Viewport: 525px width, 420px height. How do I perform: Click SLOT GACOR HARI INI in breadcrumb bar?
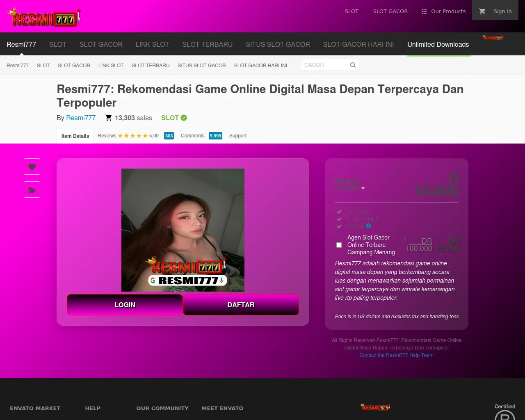coord(260,65)
